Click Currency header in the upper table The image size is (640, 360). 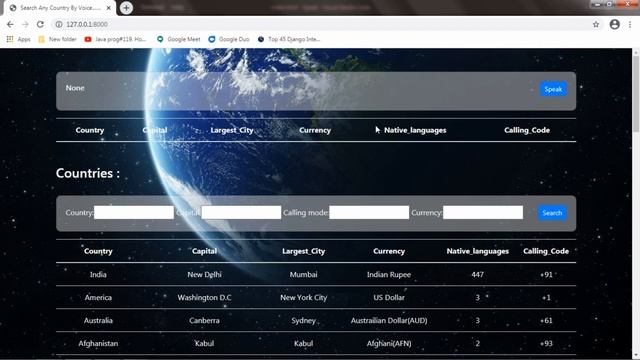pos(315,130)
